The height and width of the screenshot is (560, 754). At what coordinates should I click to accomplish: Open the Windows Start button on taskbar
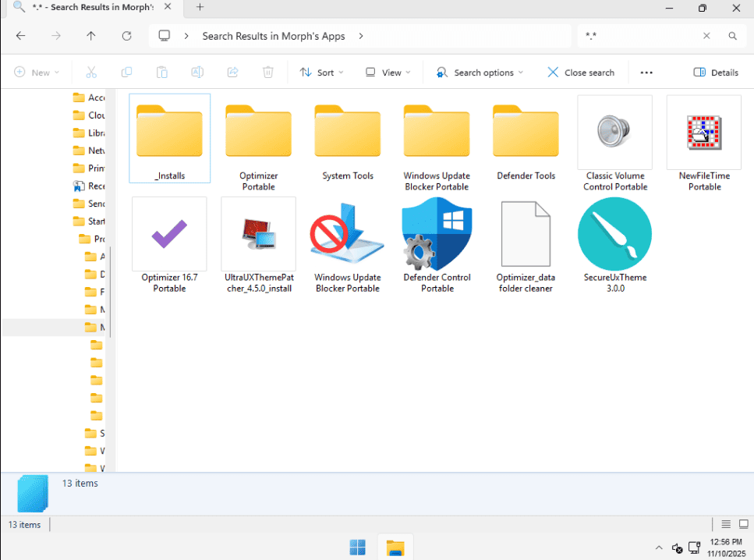pyautogui.click(x=358, y=548)
